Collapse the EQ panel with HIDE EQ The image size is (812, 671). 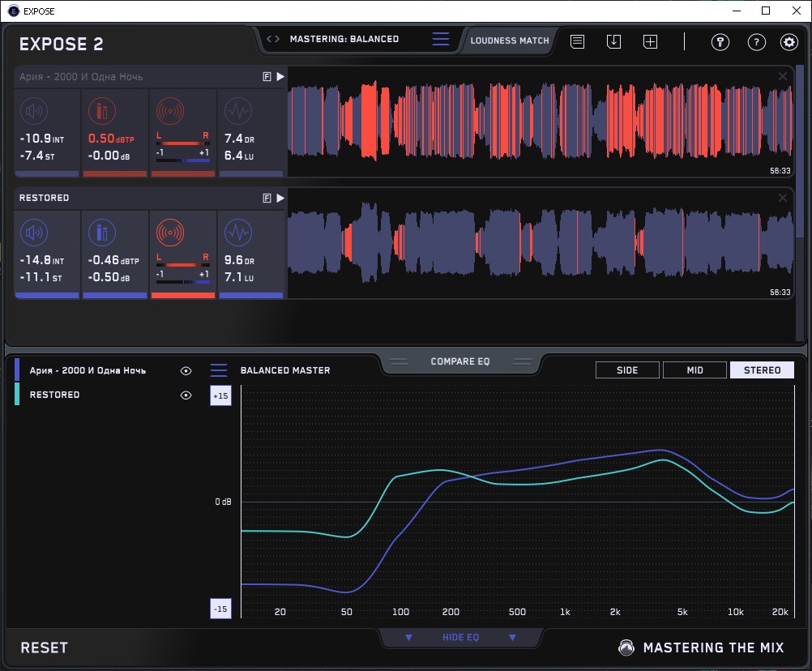tap(460, 638)
